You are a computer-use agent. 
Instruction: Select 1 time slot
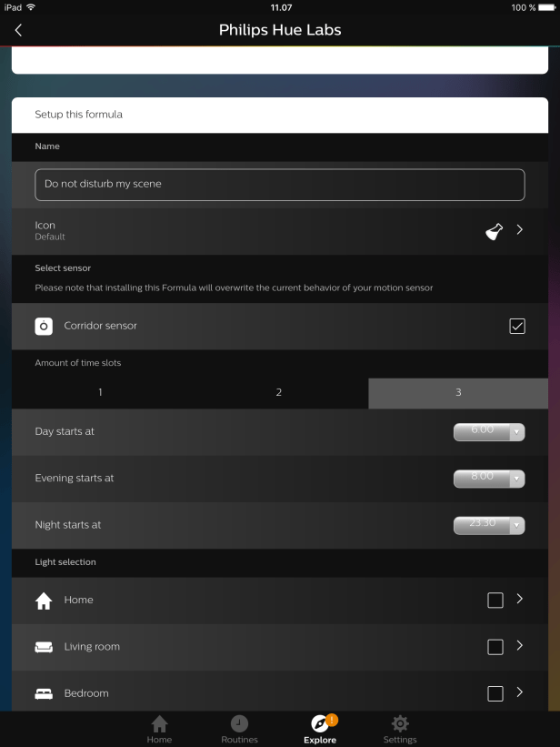coord(100,392)
